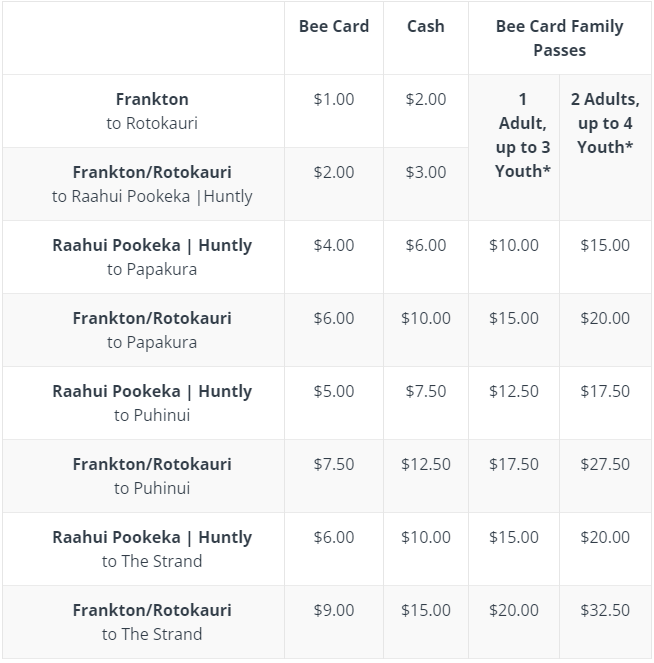This screenshot has width=654, height=663.
Task: Click the $4.00 Bee Card fare
Action: pos(333,245)
